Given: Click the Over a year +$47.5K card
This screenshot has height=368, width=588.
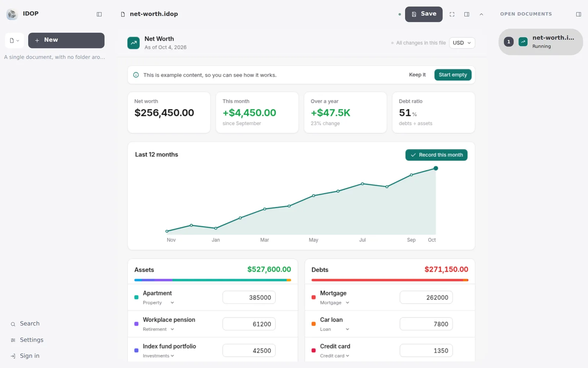Looking at the screenshot, I should 345,113.
